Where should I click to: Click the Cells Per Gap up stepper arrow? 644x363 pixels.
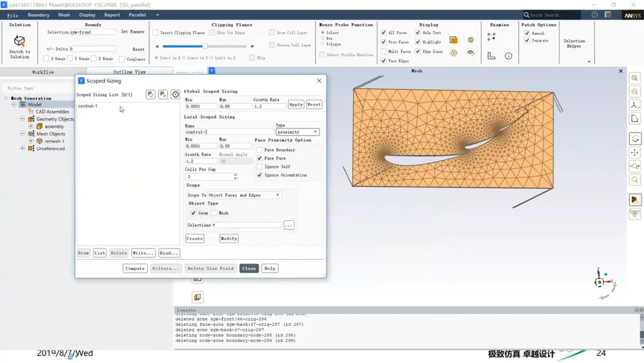pos(236,175)
